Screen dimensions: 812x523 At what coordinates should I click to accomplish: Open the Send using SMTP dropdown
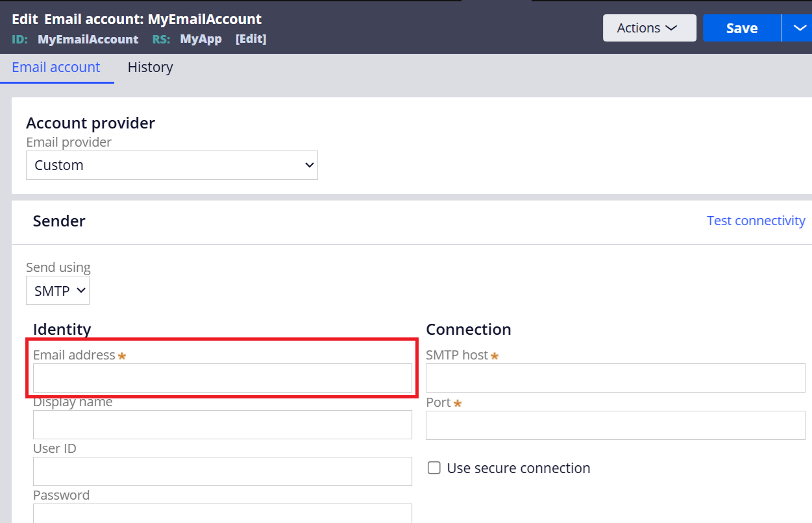pyautogui.click(x=58, y=291)
